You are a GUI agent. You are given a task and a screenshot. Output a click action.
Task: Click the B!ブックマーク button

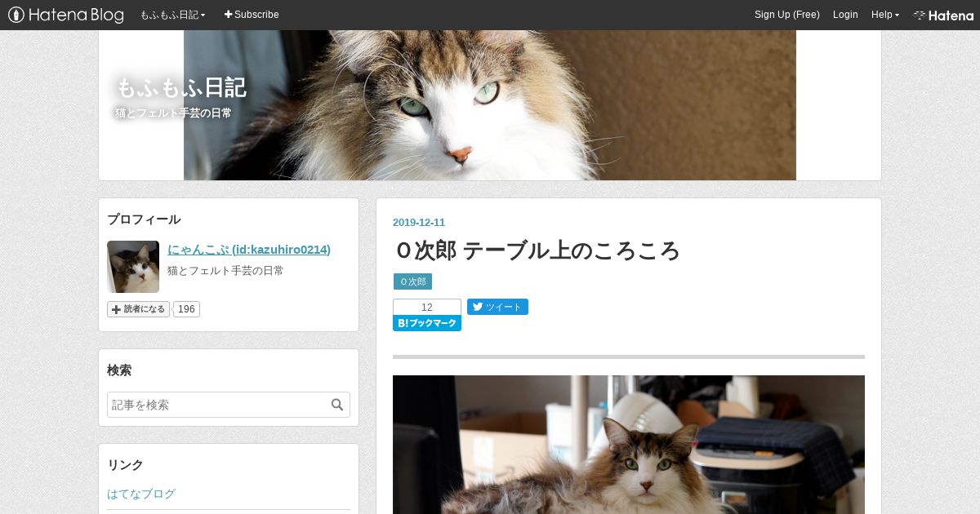click(x=427, y=323)
